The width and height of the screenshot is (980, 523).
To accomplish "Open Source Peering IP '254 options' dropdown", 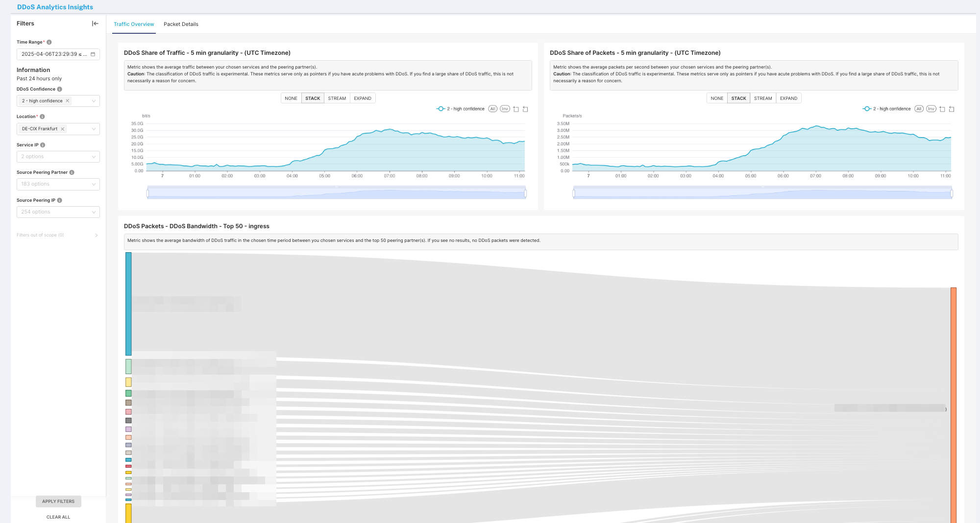I will click(x=58, y=212).
